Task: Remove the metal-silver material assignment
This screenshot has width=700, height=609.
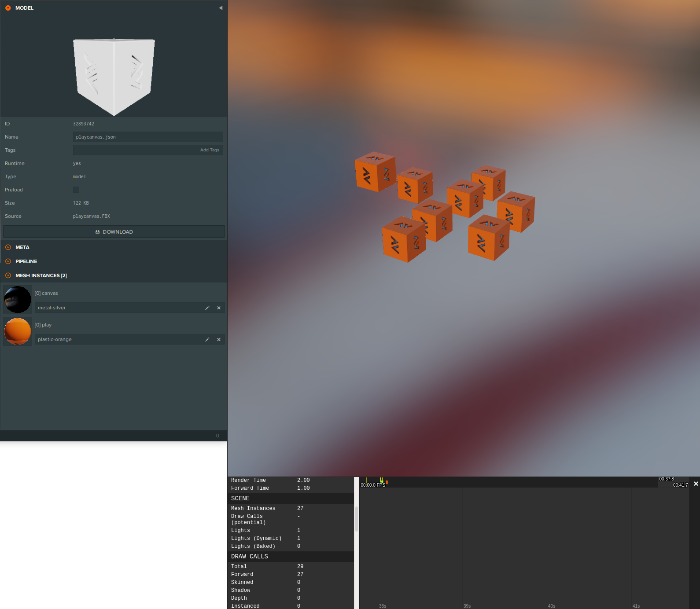Action: (x=219, y=308)
